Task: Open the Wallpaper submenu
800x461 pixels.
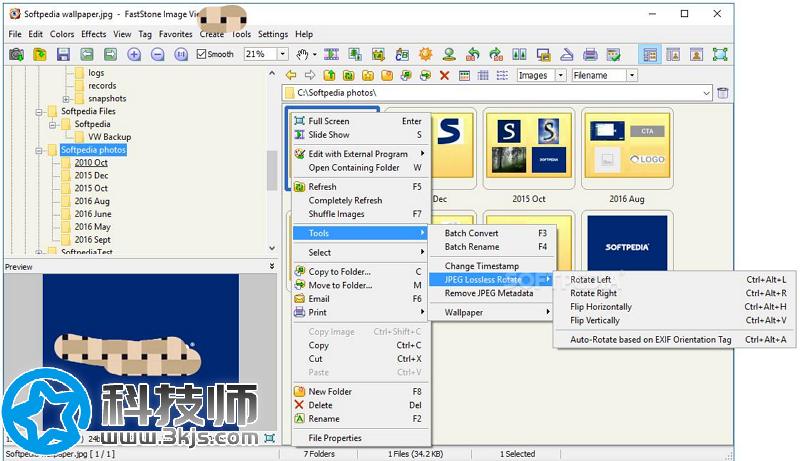Action: (492, 313)
